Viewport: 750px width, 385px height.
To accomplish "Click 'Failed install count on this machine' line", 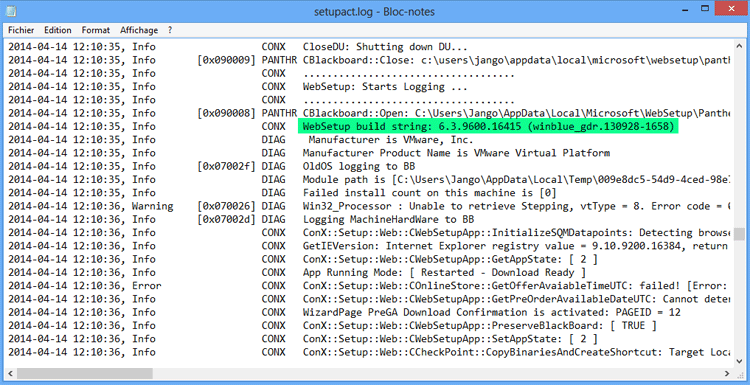I will [x=430, y=193].
